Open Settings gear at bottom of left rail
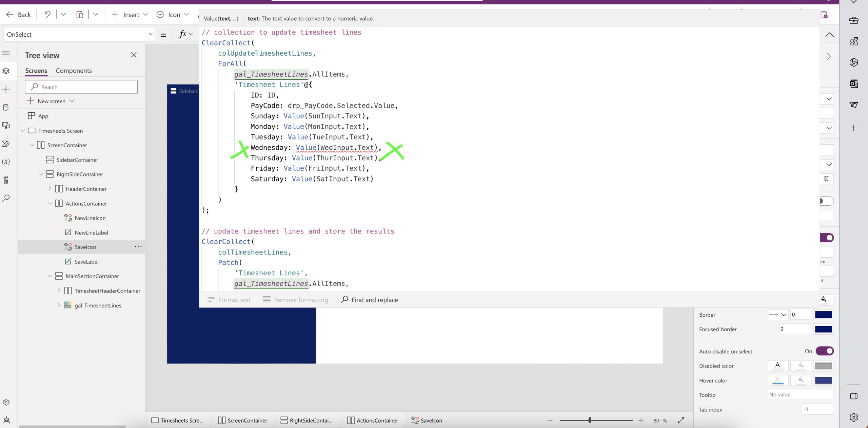Viewport: 868px width, 428px height. pos(6,402)
